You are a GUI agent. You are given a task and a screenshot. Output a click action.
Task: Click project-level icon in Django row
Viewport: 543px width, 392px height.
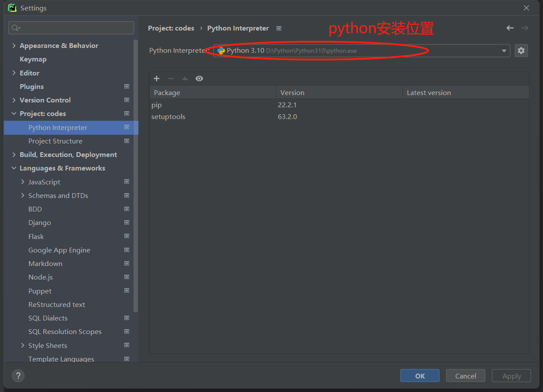click(x=126, y=222)
